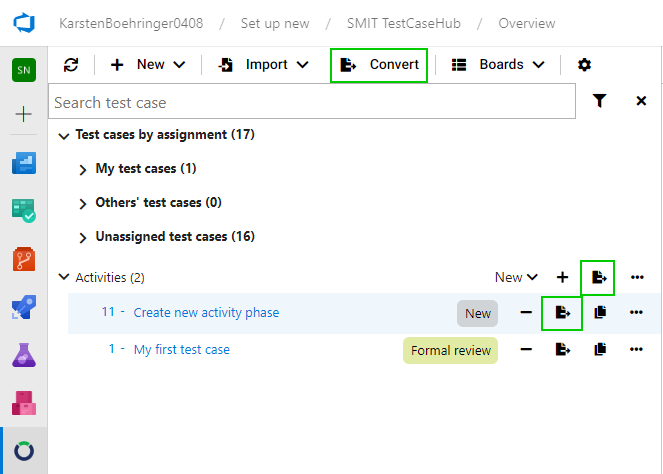663x474 pixels.
Task: Collapse the Activities section
Action: pos(64,277)
